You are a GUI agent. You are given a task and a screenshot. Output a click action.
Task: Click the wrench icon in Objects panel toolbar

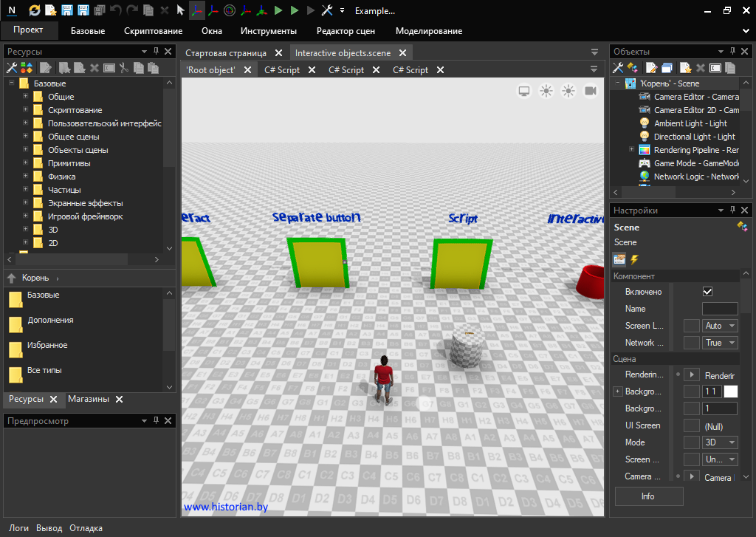(x=618, y=68)
